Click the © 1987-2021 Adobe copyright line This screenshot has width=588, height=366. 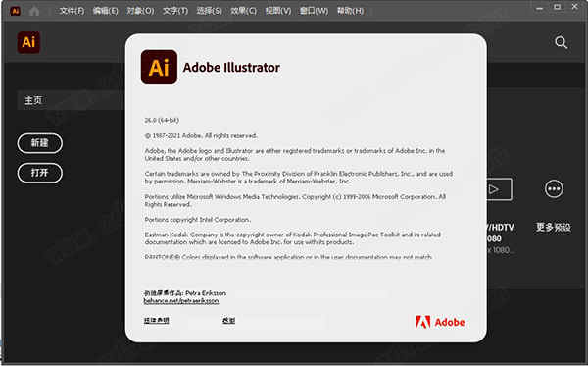(201, 135)
